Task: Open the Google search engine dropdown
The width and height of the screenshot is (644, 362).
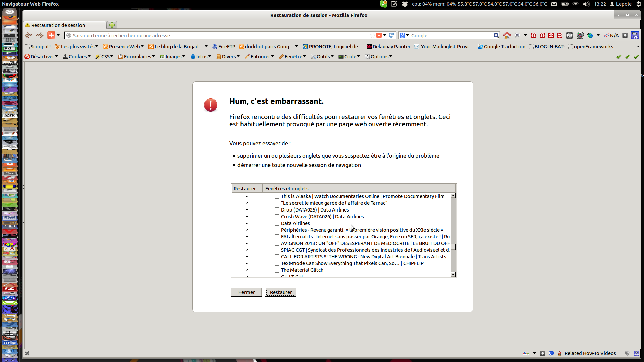Action: 404,35
